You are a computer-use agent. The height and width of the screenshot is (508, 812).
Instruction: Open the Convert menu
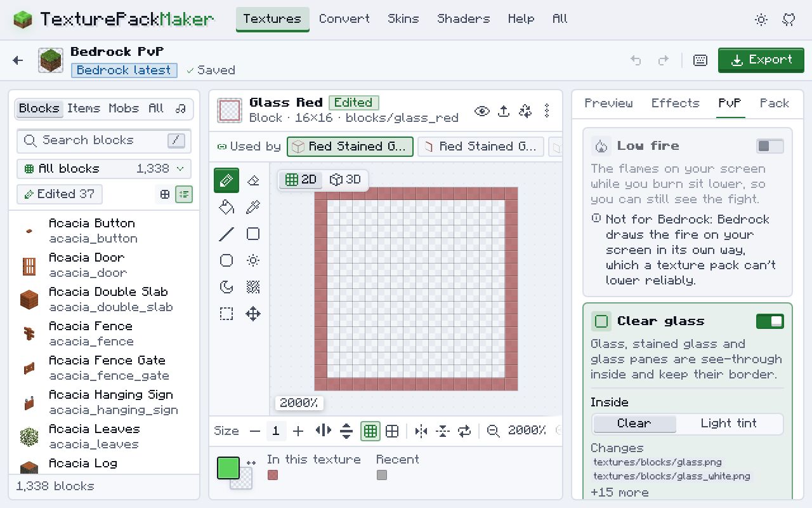[x=344, y=19]
